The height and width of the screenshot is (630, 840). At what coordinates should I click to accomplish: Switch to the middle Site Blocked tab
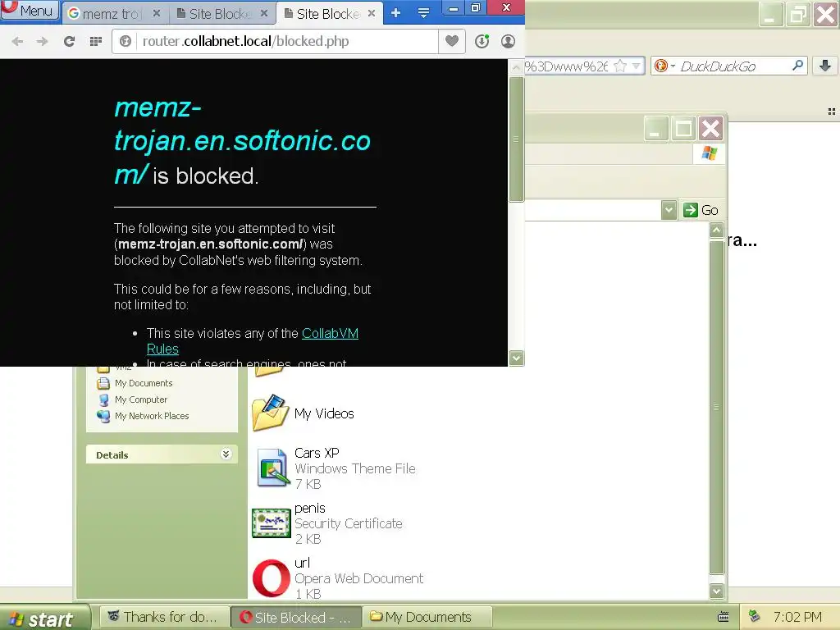click(220, 13)
